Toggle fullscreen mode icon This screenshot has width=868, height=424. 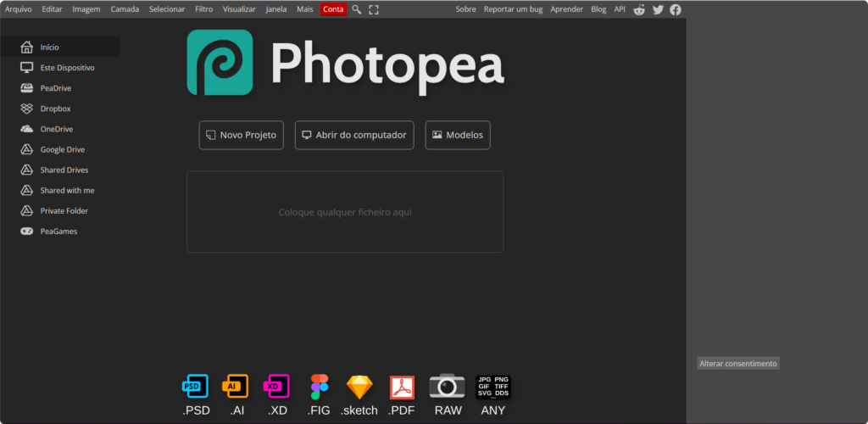tap(374, 9)
